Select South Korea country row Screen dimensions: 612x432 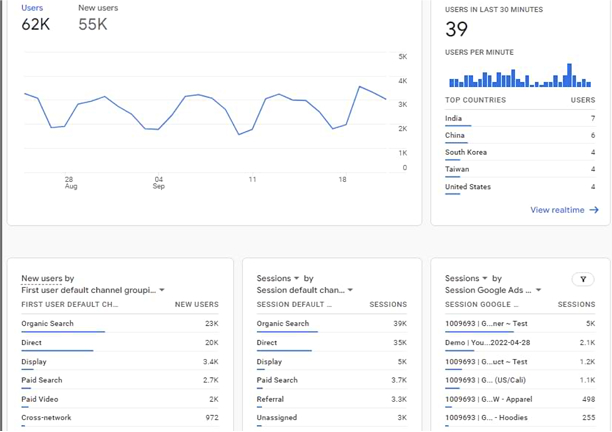(467, 152)
